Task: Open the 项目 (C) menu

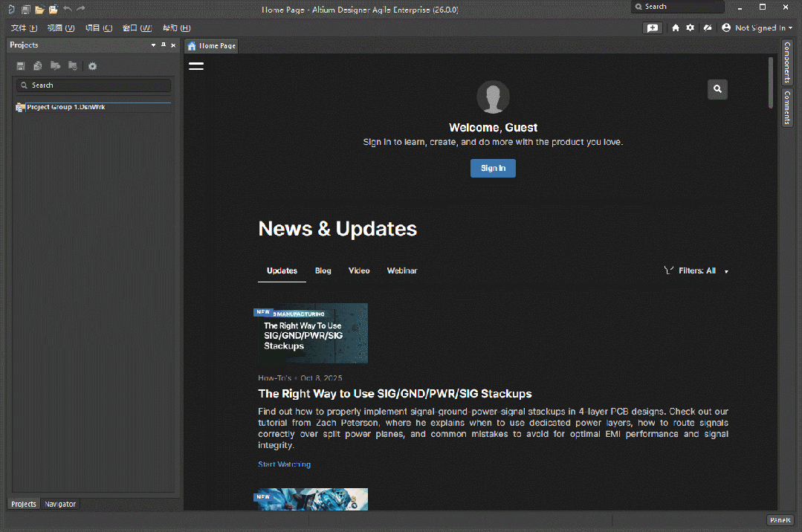Action: [x=99, y=28]
